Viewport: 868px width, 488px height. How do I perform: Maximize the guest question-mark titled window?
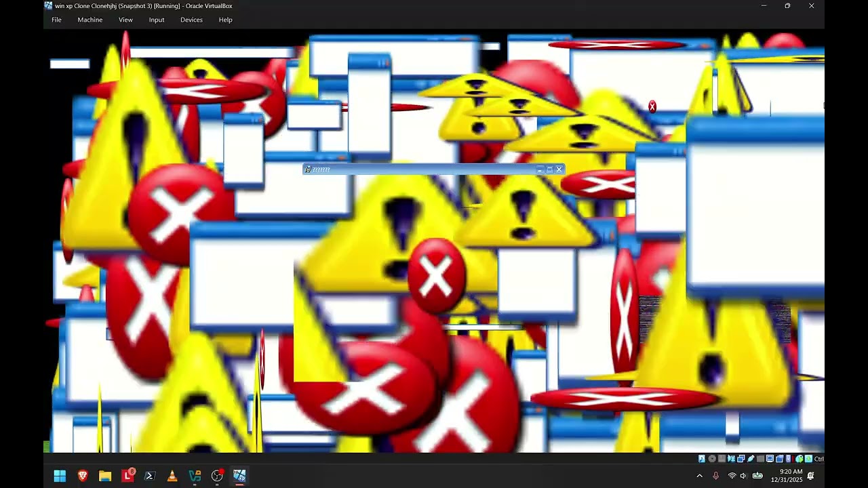549,169
